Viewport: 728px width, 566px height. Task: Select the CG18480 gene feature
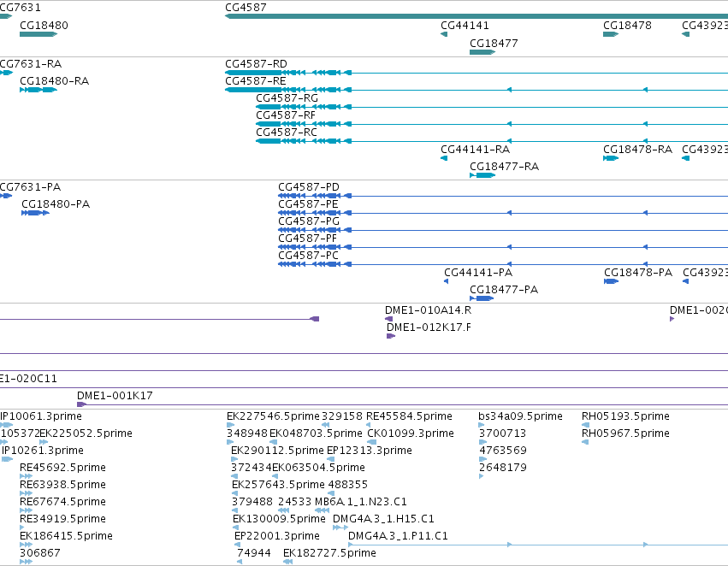coord(38,34)
